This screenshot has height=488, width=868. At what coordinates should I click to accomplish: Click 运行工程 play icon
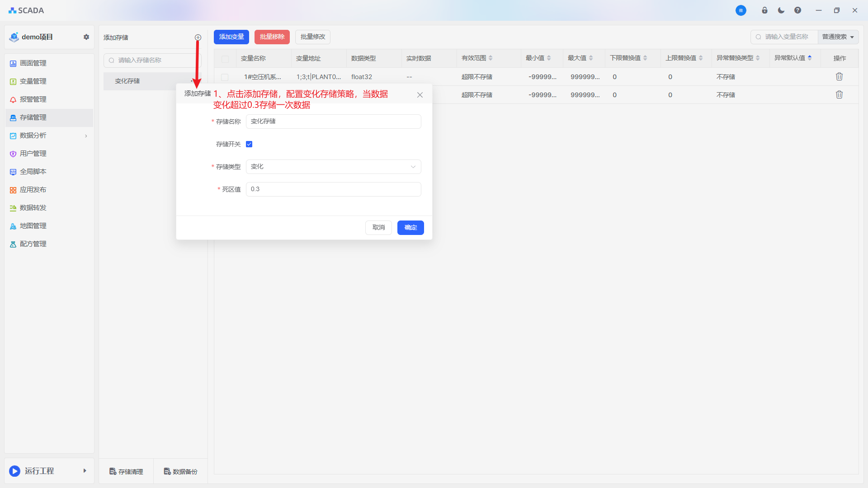click(x=15, y=471)
